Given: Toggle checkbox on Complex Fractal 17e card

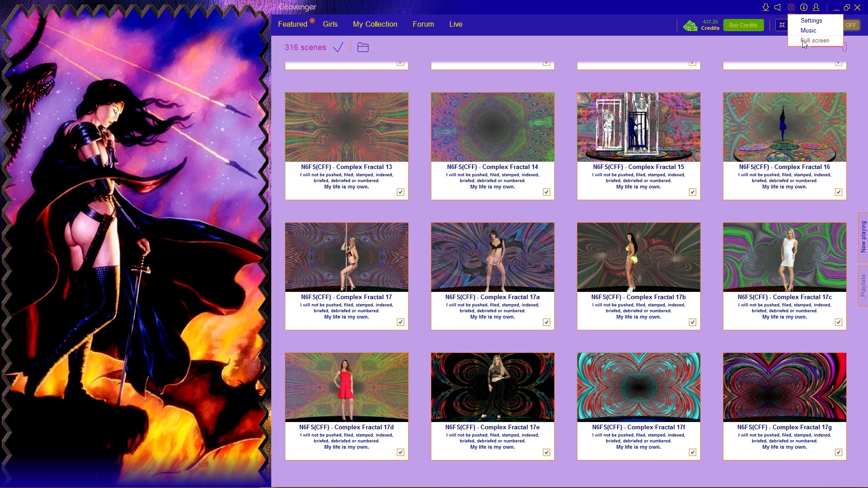Looking at the screenshot, I should (x=547, y=452).
